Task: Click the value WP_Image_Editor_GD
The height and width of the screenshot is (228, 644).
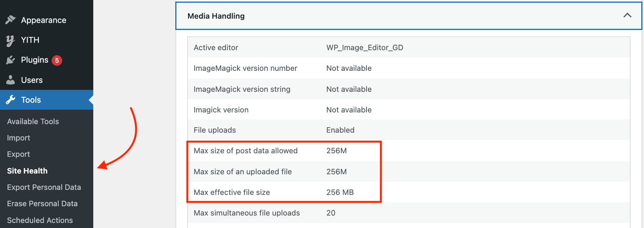Action: tap(365, 47)
